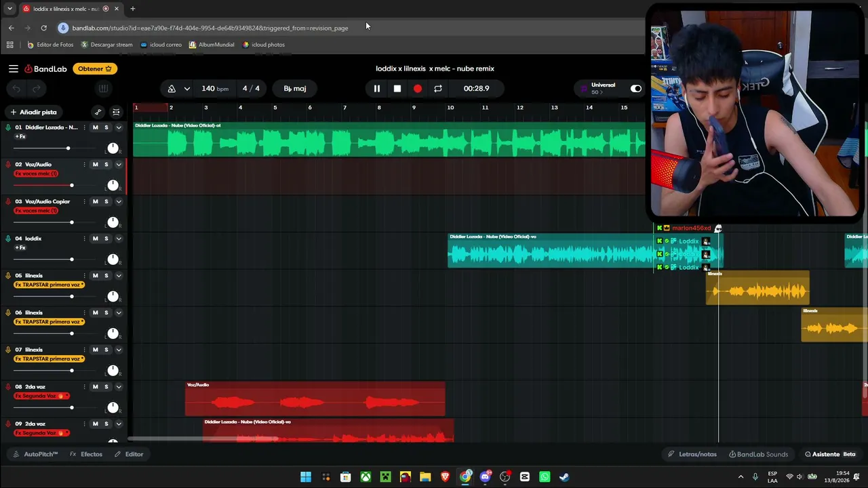Image resolution: width=868 pixels, height=488 pixels.
Task: Click the Obtener membership button
Action: click(x=95, y=68)
